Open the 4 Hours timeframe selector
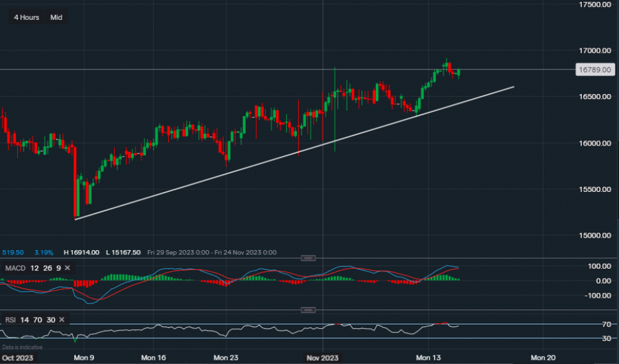 (x=27, y=17)
